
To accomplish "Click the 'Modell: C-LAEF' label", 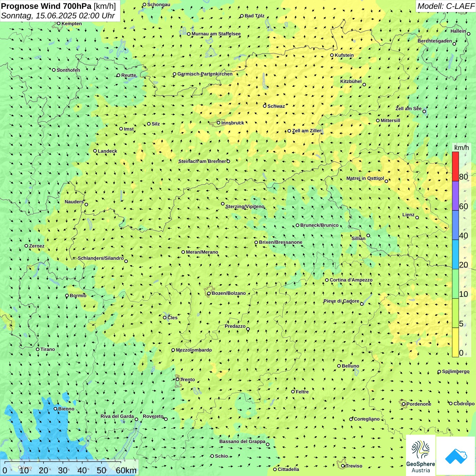I will tap(446, 6).
